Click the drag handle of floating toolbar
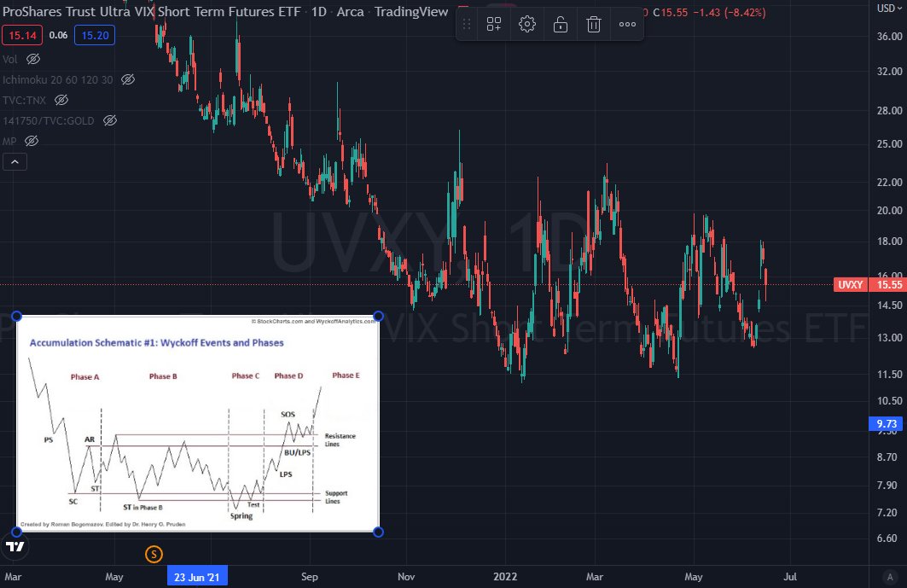 click(x=466, y=24)
